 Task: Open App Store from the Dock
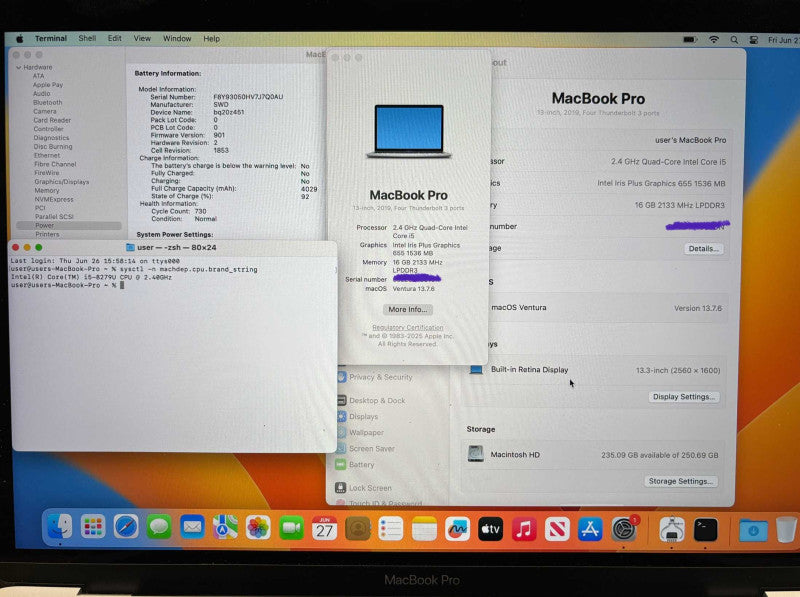590,530
